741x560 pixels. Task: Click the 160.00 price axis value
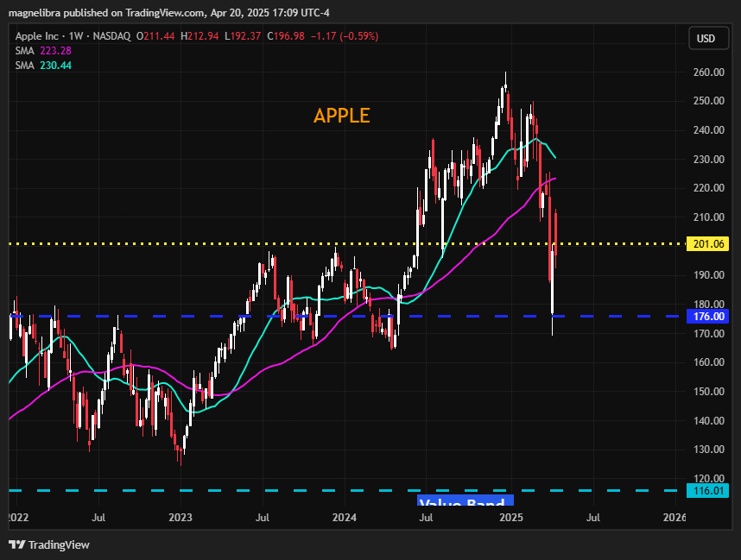pos(709,362)
